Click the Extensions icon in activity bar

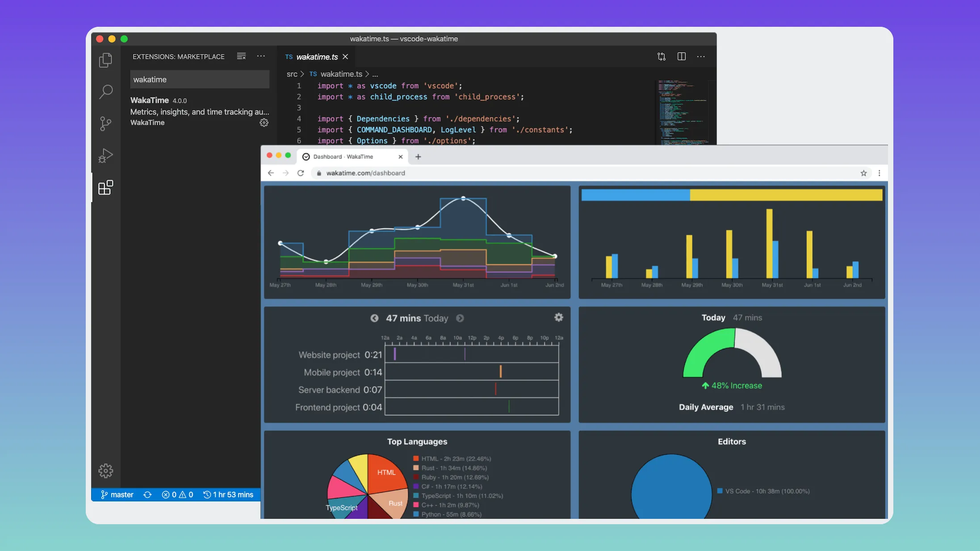coord(105,188)
